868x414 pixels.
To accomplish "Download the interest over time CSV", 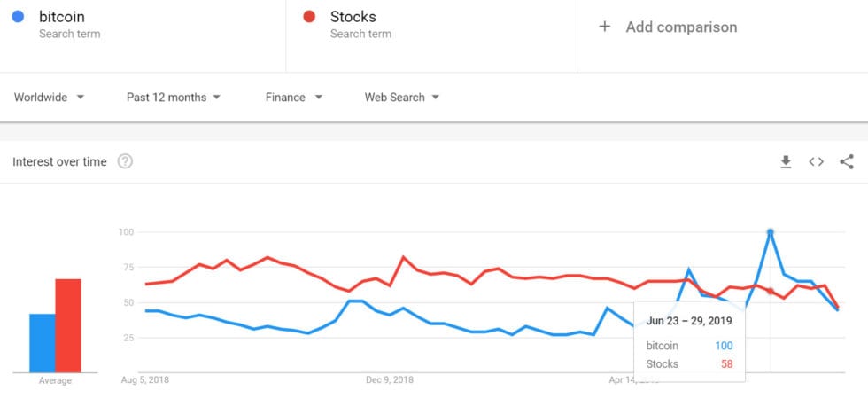I will [x=785, y=162].
